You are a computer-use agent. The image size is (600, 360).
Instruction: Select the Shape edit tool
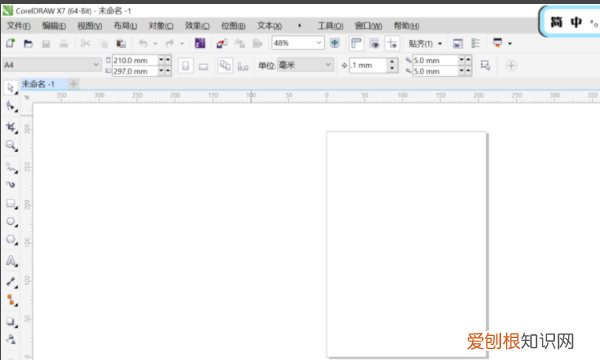[x=11, y=106]
